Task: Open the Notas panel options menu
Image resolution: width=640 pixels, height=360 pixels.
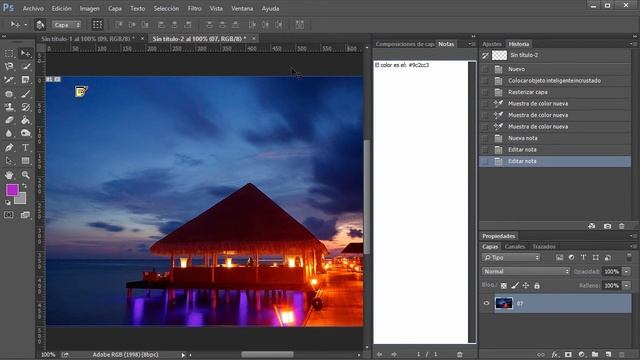Action: tap(472, 44)
